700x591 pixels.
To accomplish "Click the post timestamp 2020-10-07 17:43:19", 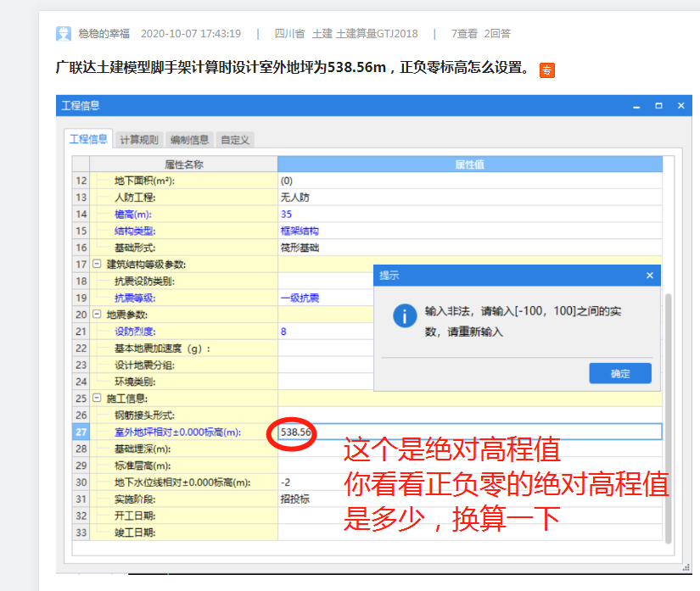I will tap(191, 34).
